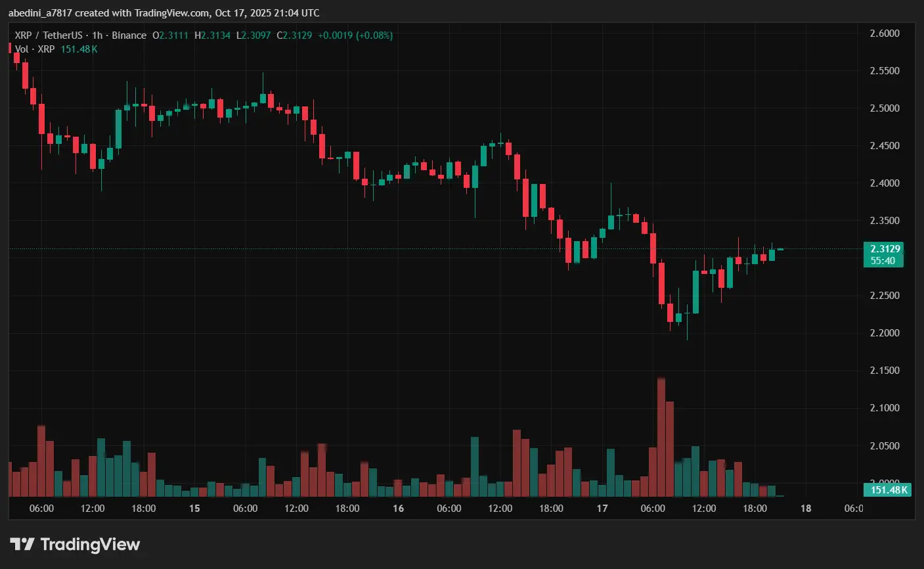924x569 pixels.
Task: Click the 2.2000 price axis label
Action: (x=884, y=333)
